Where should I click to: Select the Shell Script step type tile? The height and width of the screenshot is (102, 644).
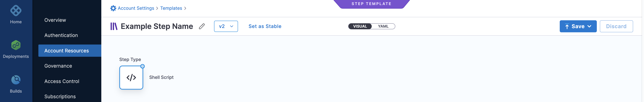[131, 77]
